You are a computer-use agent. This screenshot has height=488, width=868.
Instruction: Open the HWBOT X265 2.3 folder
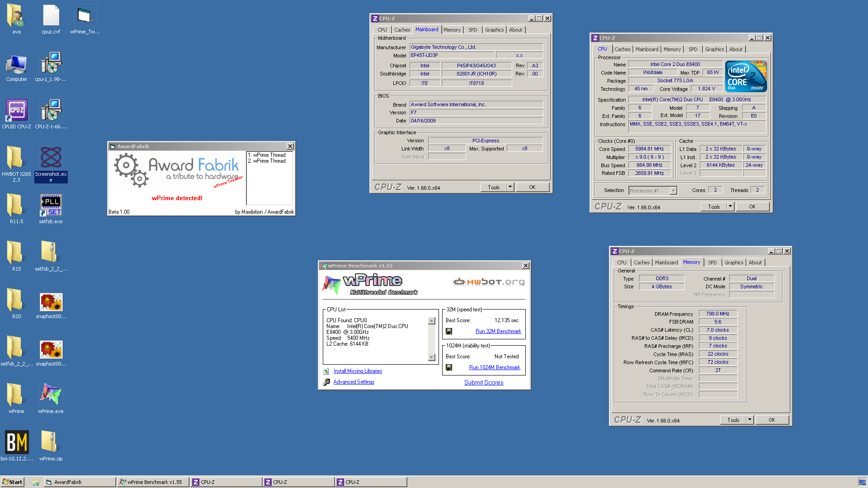(16, 164)
